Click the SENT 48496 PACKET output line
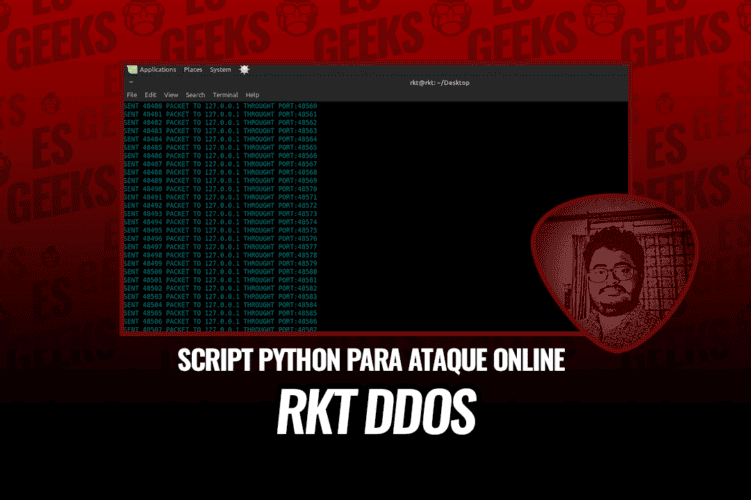 tap(220, 239)
